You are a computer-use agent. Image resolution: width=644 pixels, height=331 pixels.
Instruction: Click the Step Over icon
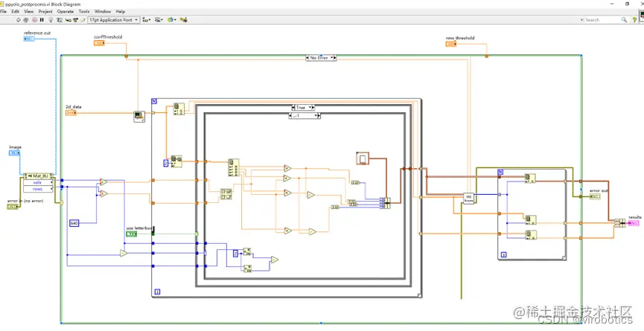point(76,19)
